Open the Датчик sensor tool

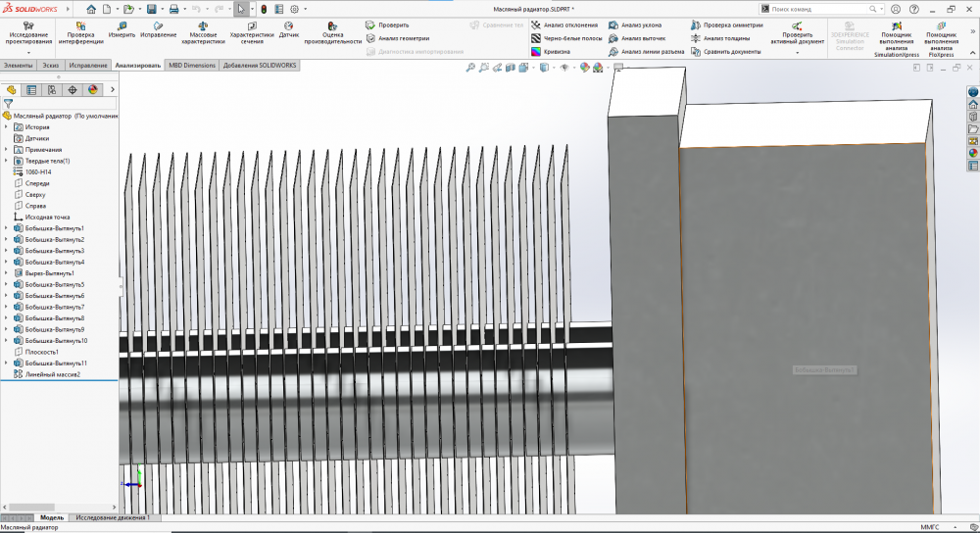click(x=289, y=26)
